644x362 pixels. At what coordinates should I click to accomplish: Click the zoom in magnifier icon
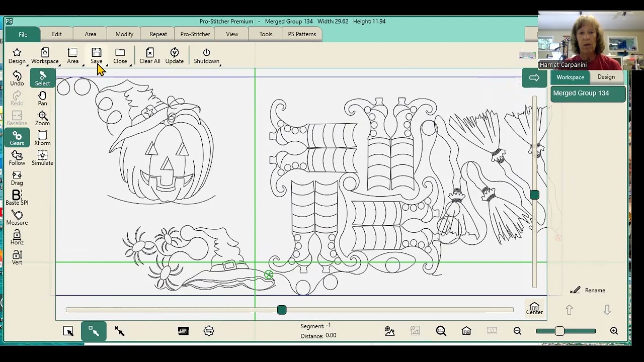(x=614, y=331)
